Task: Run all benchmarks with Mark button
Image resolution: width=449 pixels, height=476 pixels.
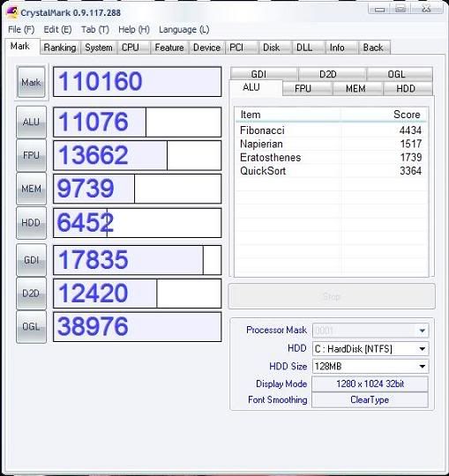Action: coord(31,82)
